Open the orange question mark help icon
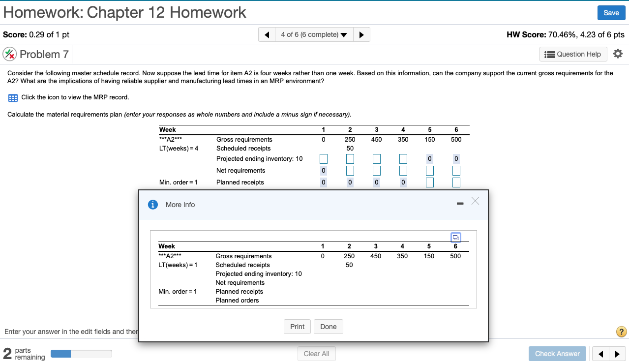The width and height of the screenshot is (629, 364). click(x=621, y=332)
